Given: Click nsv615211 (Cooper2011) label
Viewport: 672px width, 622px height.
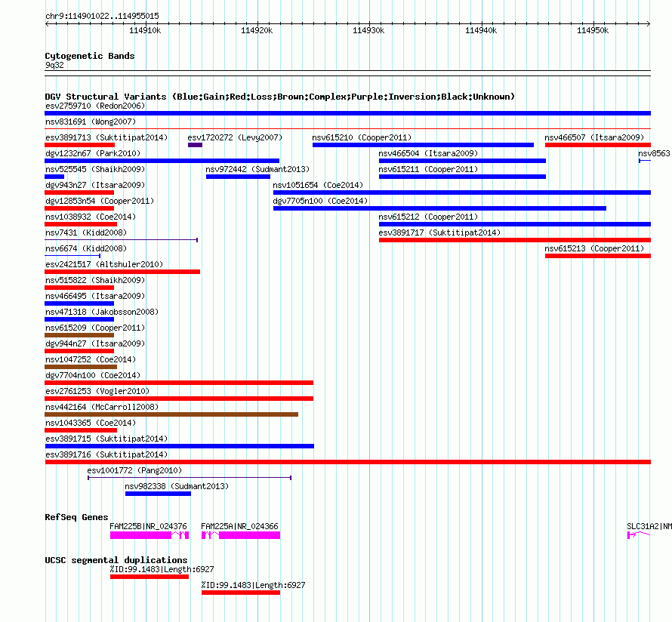Looking at the screenshot, I should click(428, 169).
